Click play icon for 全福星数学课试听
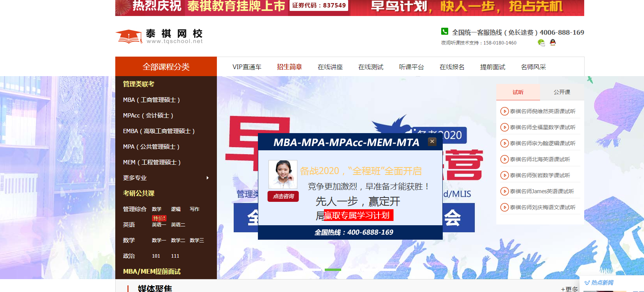 pyautogui.click(x=504, y=127)
